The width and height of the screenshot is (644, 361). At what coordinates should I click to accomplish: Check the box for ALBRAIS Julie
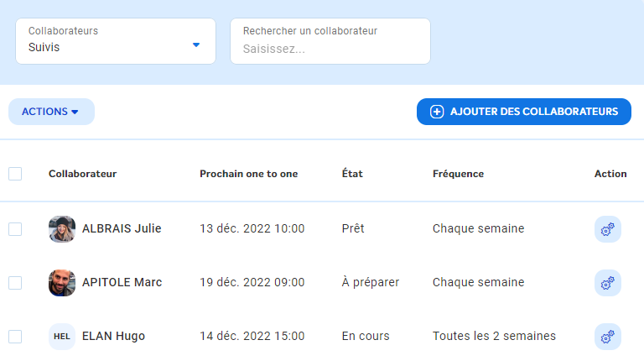tap(15, 229)
